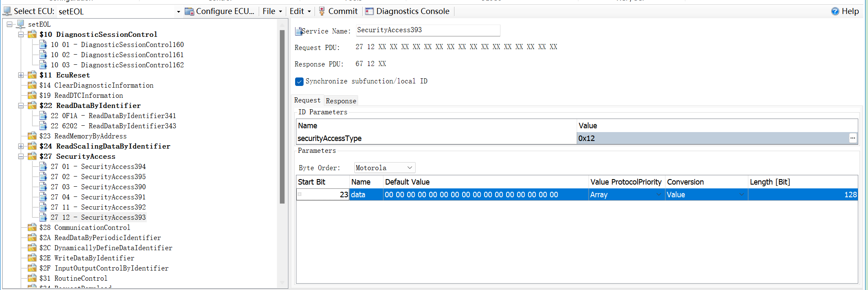Click the setEOL root node icon
The height and width of the screenshot is (290, 868).
[x=20, y=24]
